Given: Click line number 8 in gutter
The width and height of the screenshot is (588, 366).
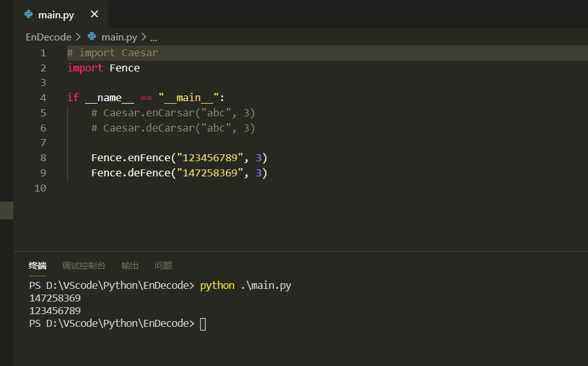Looking at the screenshot, I should coord(43,157).
